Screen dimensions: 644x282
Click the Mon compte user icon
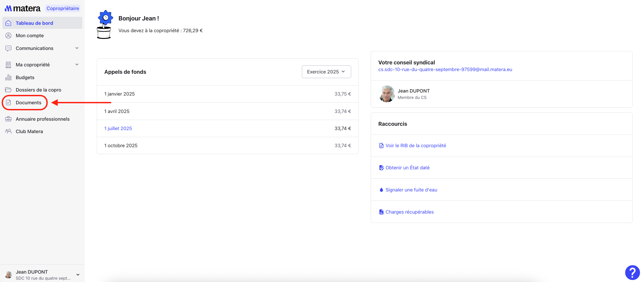8,36
